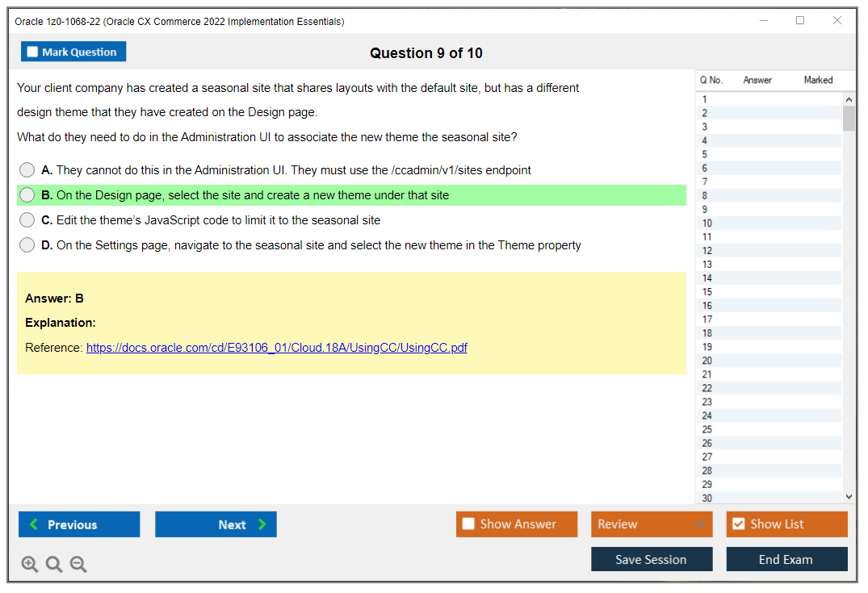868x593 pixels.
Task: Select answer option A radio button
Action: coord(27,170)
